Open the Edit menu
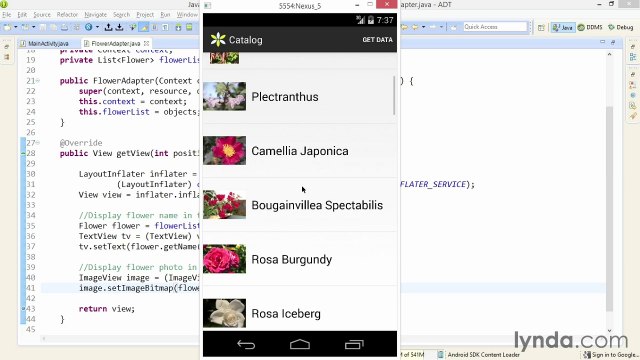This screenshot has width=640, height=360. 22,15
